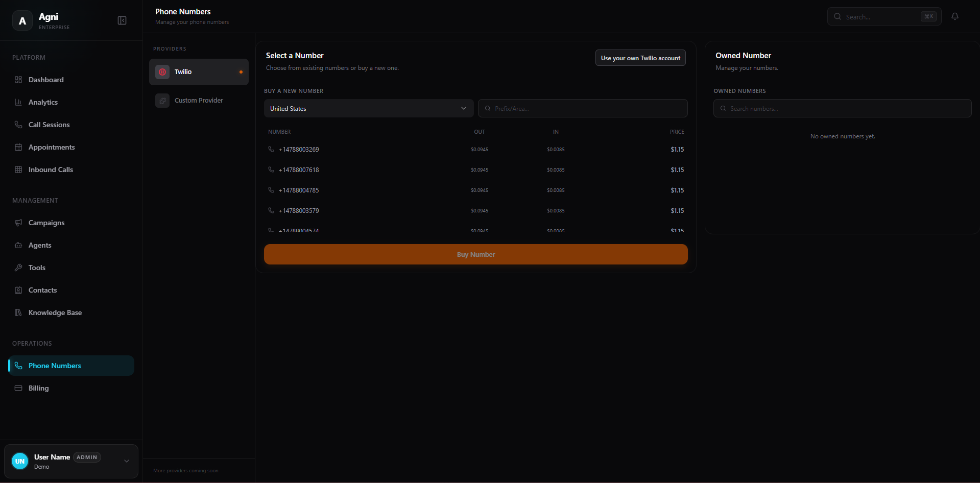Expand the User Name account menu chevron

[x=127, y=461]
